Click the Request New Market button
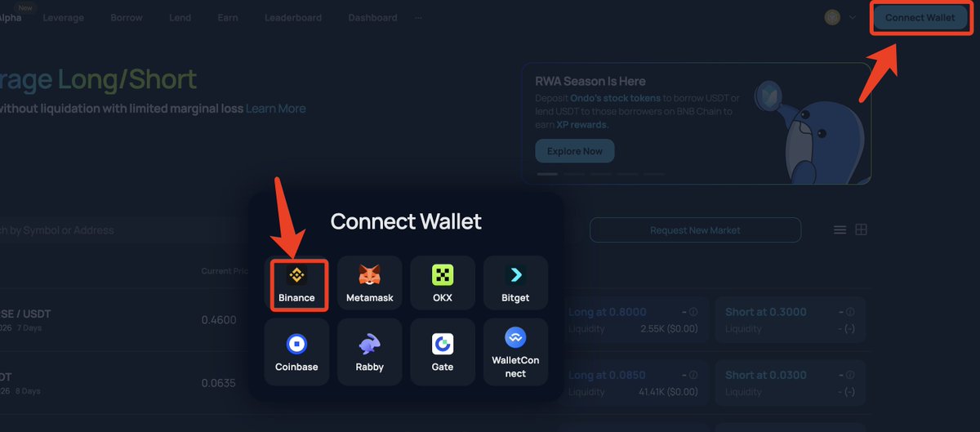 695,230
